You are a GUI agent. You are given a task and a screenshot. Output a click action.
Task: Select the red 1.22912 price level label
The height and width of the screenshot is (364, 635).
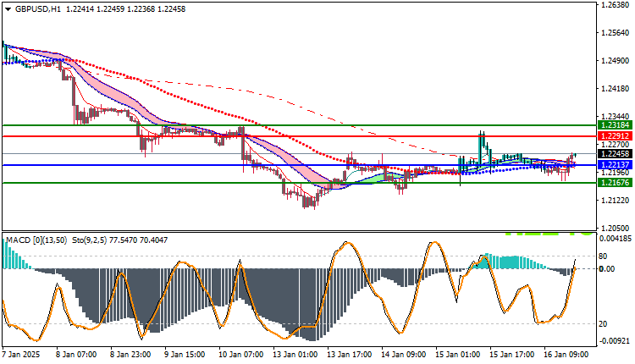point(615,136)
